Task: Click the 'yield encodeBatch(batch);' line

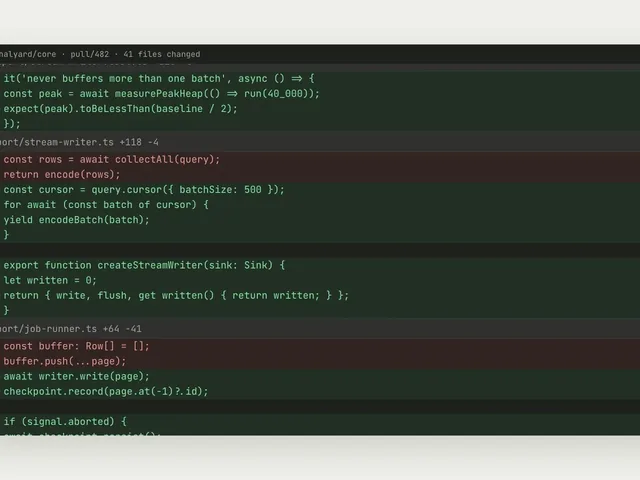Action: pos(320,220)
